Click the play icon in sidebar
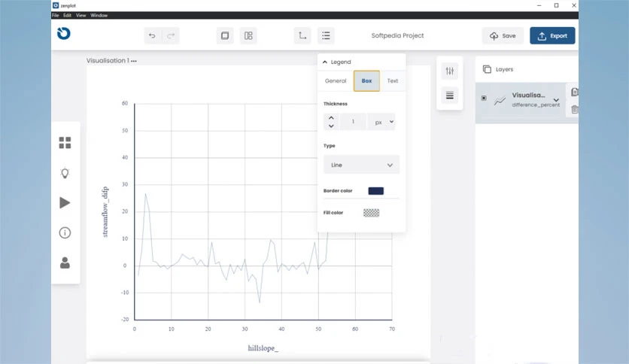 pos(65,203)
